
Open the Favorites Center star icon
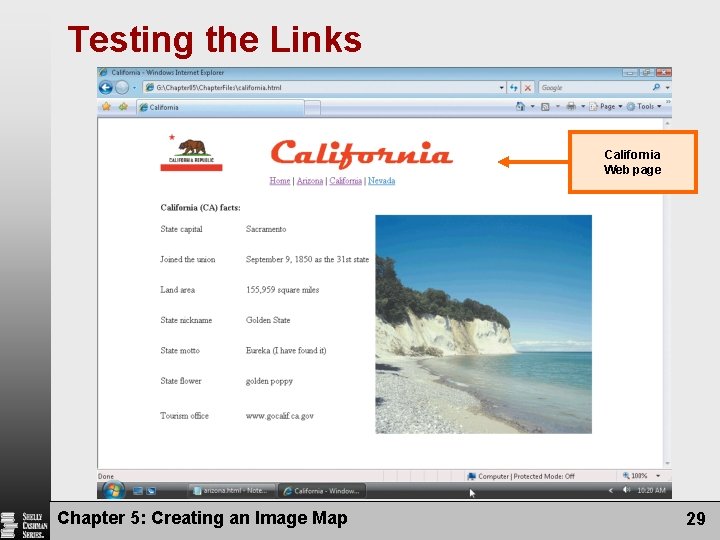[106, 107]
